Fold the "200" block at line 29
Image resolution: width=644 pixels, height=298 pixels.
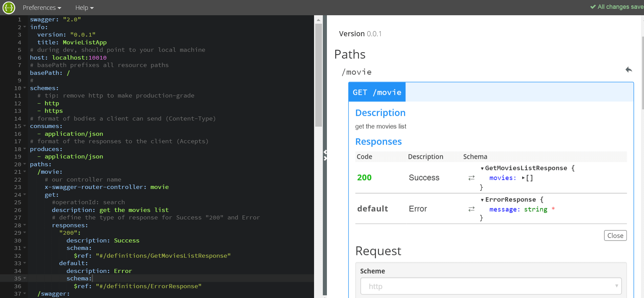25,233
